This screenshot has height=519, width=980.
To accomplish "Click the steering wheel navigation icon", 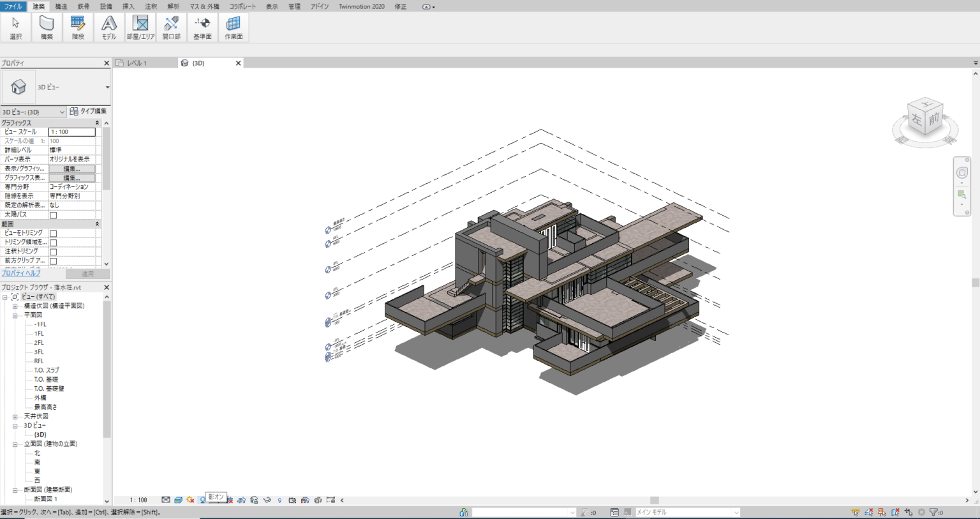I will (962, 172).
